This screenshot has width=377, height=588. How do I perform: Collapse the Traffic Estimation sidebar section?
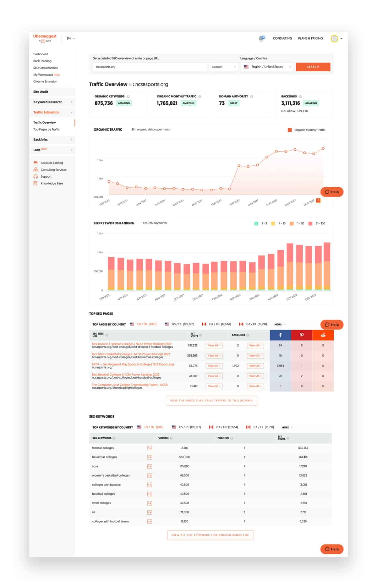[x=53, y=112]
